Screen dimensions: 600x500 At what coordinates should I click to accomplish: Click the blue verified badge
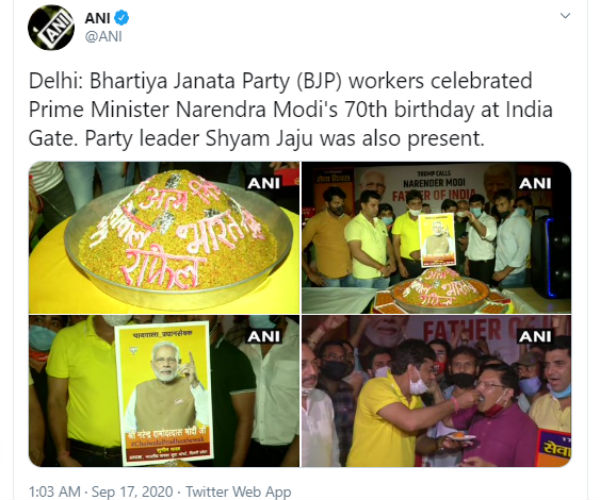pos(122,18)
